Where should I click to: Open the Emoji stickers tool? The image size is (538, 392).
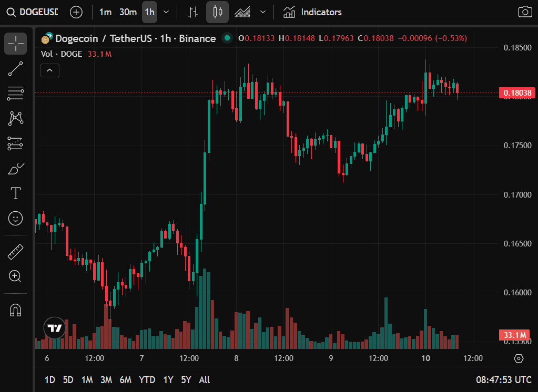click(x=15, y=219)
